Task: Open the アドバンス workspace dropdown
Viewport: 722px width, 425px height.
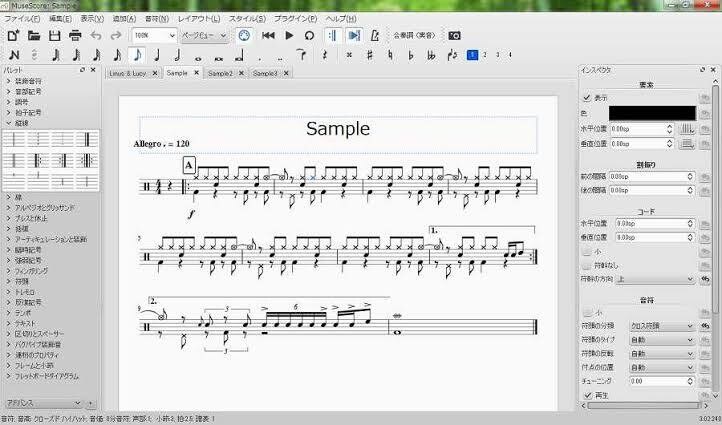Action: click(x=44, y=403)
